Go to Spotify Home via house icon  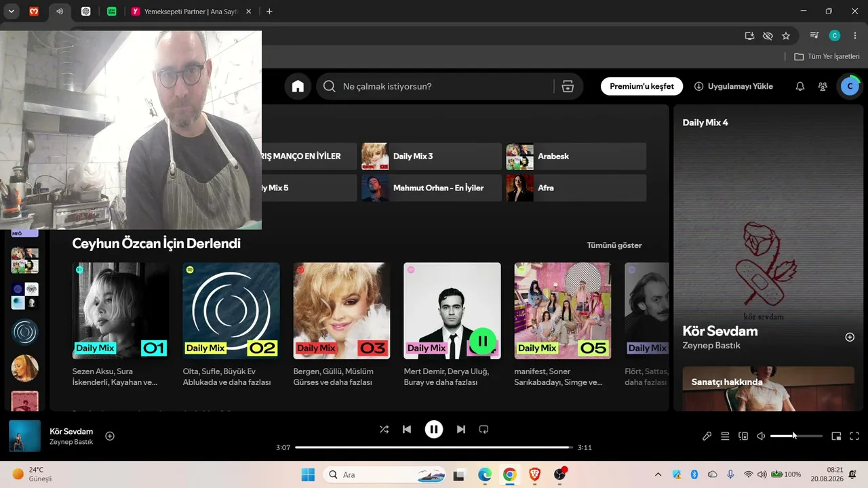point(298,86)
